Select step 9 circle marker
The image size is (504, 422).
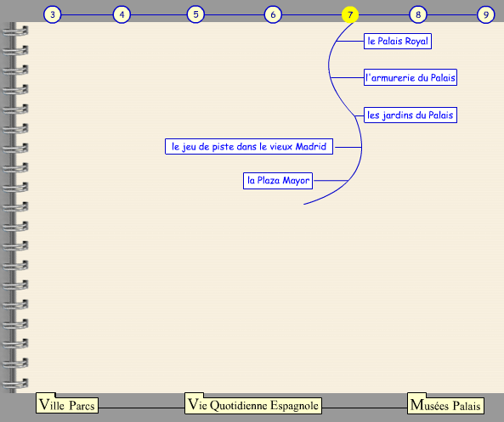(485, 14)
